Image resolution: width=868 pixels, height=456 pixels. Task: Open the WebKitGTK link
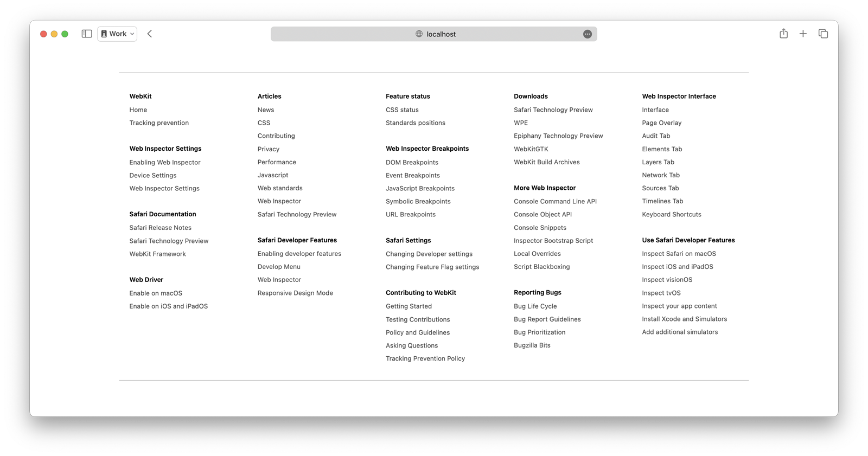[531, 149]
